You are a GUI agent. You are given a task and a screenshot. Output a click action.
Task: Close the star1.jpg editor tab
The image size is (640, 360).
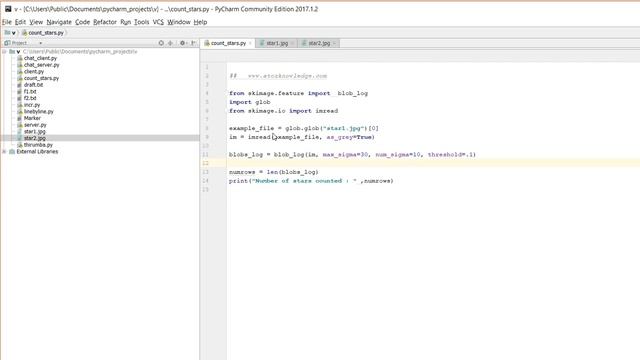pyautogui.click(x=292, y=43)
